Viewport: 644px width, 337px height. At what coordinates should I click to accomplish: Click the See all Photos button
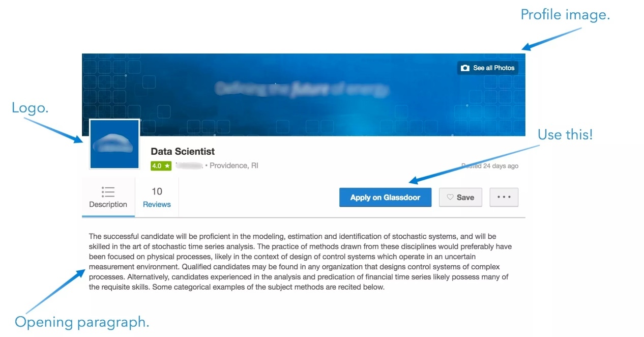487,67
